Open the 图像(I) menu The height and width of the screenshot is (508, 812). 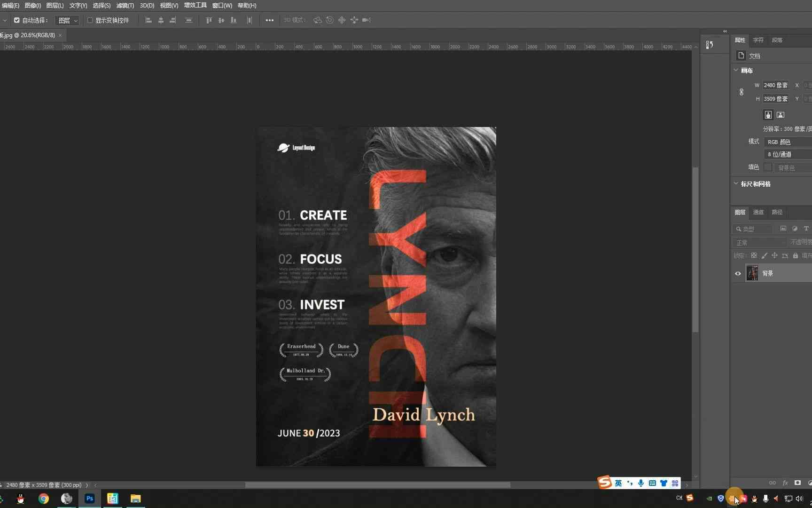pyautogui.click(x=32, y=6)
